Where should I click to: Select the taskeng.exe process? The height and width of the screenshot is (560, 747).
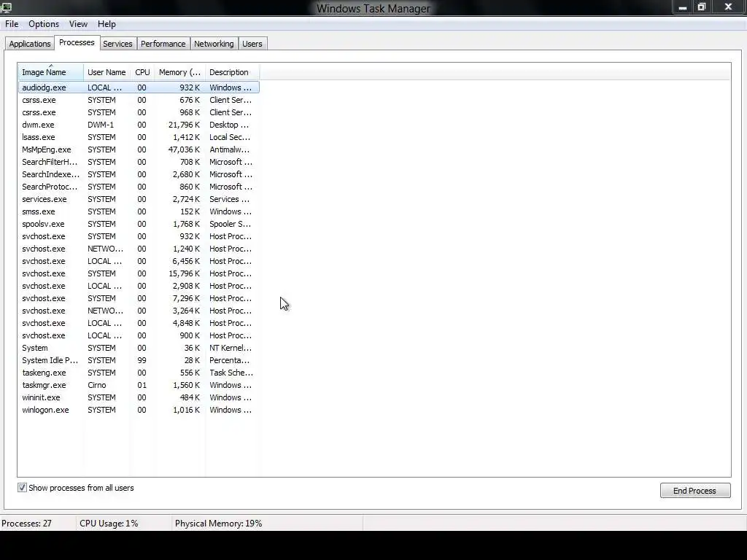[139, 373]
